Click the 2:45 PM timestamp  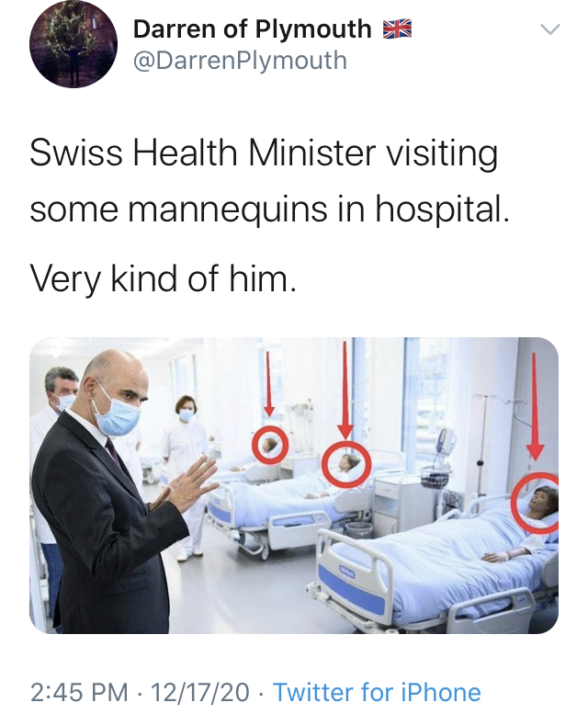tap(79, 692)
